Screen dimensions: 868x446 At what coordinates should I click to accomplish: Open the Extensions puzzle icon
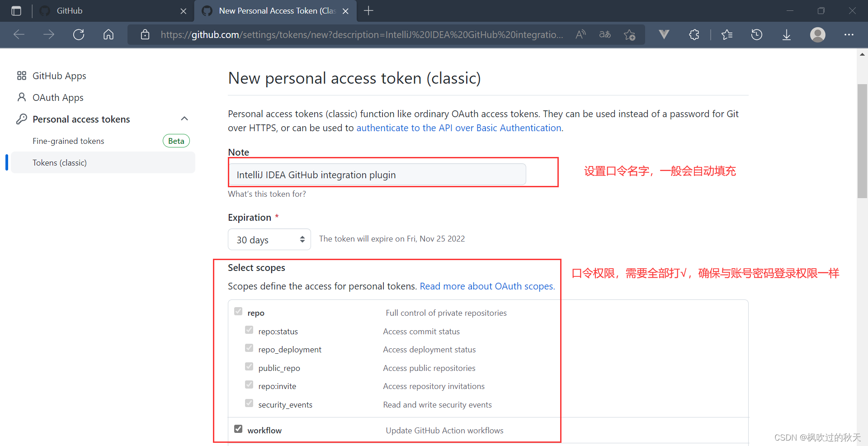click(694, 35)
